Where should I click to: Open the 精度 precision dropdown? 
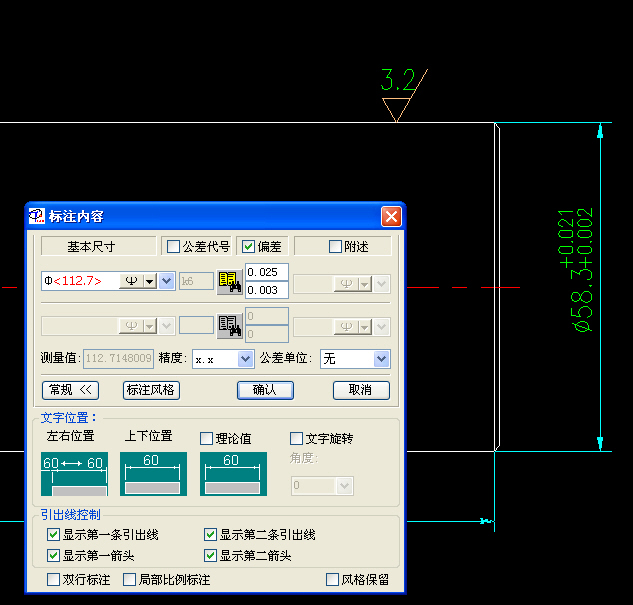[245, 359]
